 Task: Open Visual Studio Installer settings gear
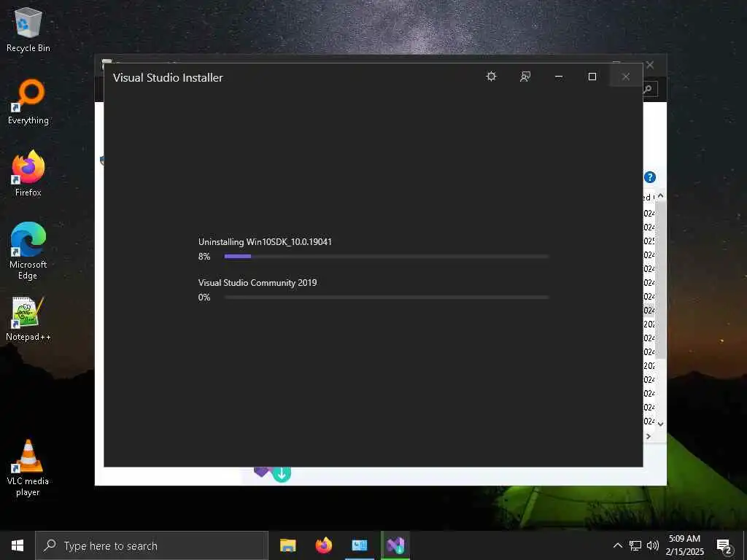491,77
